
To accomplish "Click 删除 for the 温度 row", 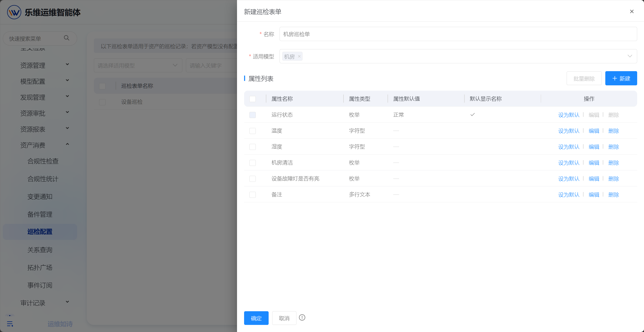I will pos(614,131).
